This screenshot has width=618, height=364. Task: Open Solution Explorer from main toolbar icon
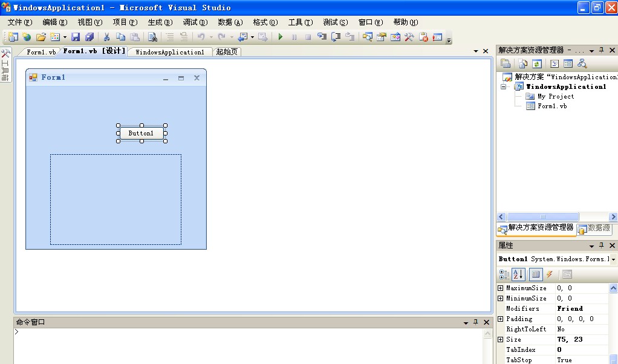(367, 37)
